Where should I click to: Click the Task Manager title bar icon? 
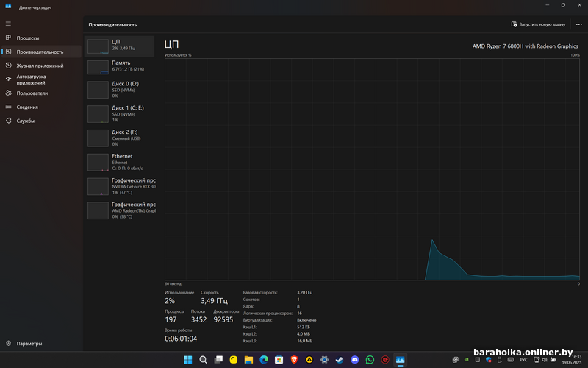point(8,7)
